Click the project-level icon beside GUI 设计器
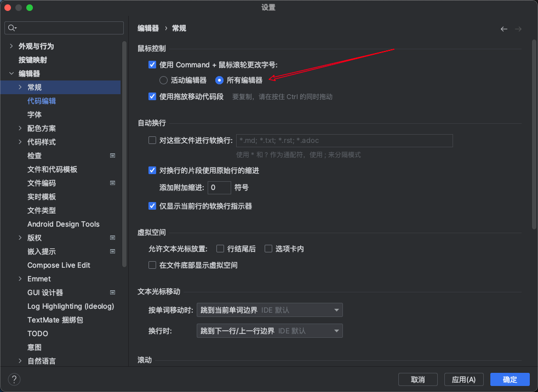This screenshot has width=538, height=392. click(112, 293)
